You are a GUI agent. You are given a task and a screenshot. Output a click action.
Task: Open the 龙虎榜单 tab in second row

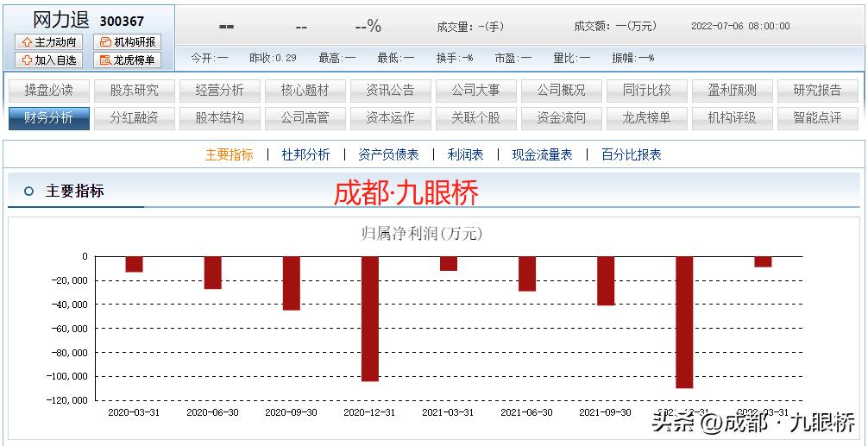pos(647,118)
